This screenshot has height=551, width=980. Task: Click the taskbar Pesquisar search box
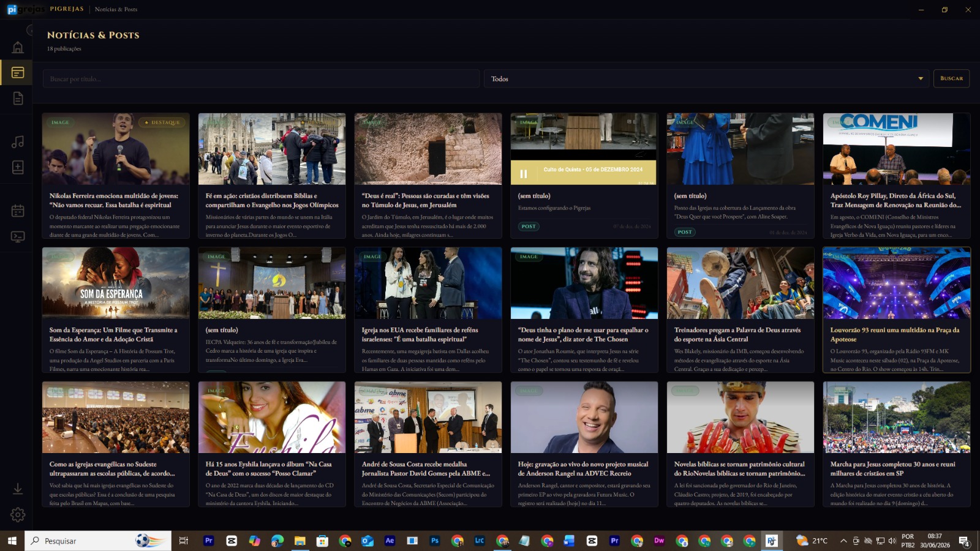[x=98, y=541]
